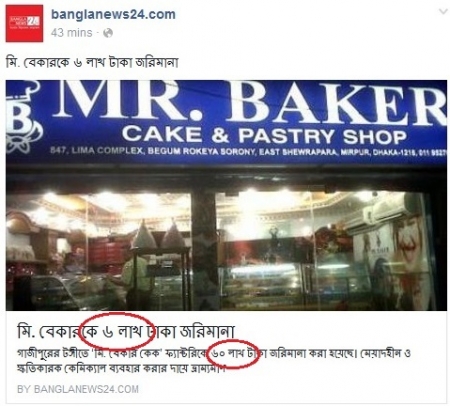Click the banglanews24 red profile logo
Viewport: 450px width, 406px height.
[x=24, y=23]
